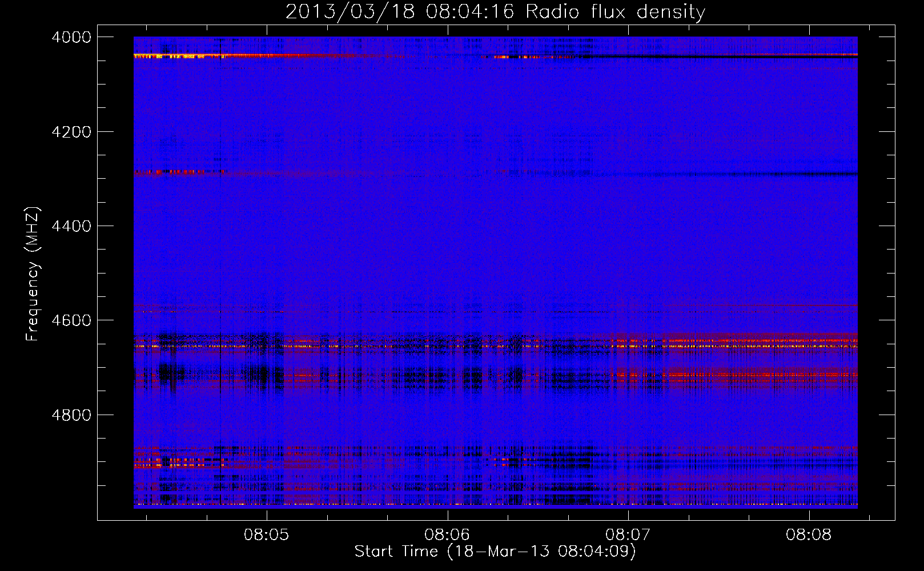Select the 4800 frequency axis label

click(x=71, y=415)
